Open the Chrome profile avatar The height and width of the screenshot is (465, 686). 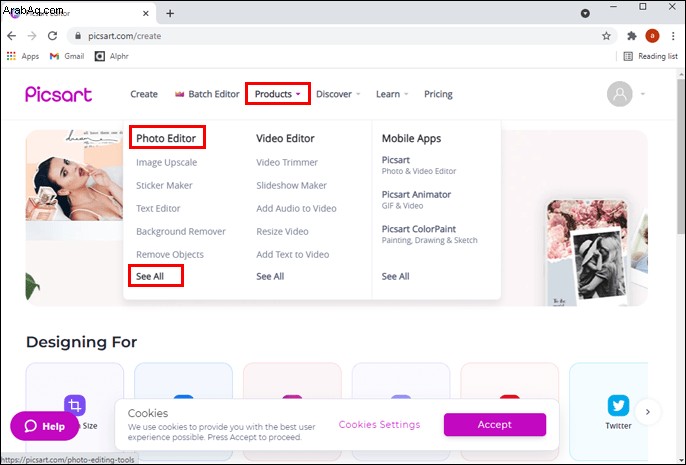[x=652, y=36]
